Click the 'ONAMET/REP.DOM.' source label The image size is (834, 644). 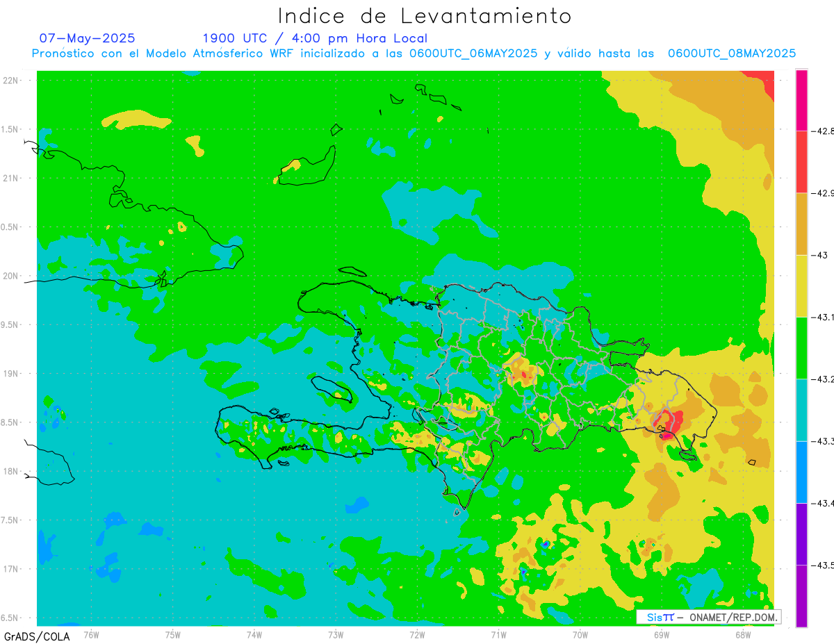(733, 617)
